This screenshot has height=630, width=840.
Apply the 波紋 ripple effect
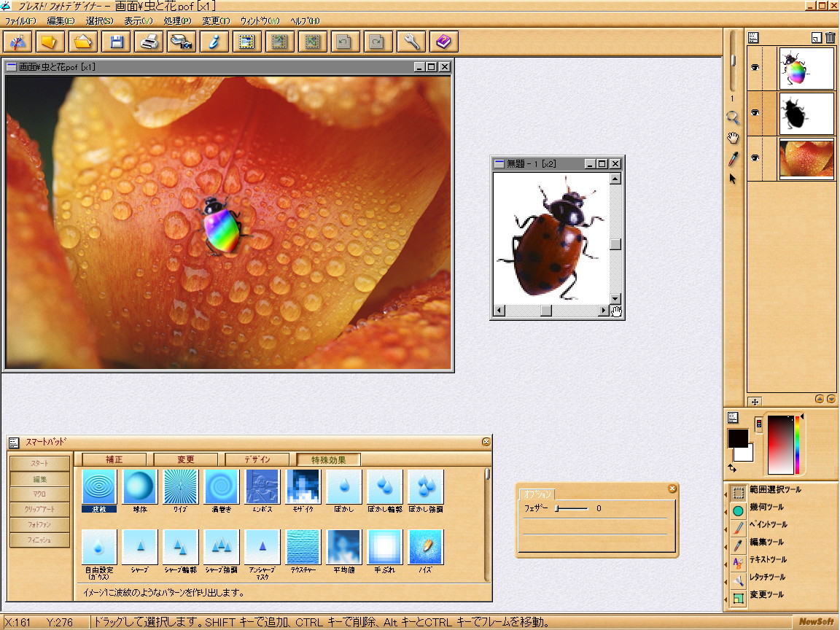(x=99, y=486)
